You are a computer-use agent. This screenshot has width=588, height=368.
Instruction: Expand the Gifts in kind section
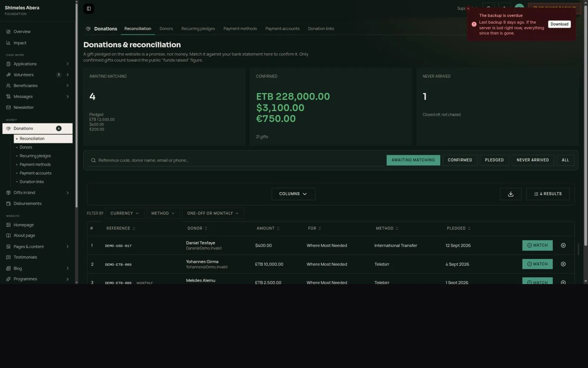click(68, 193)
